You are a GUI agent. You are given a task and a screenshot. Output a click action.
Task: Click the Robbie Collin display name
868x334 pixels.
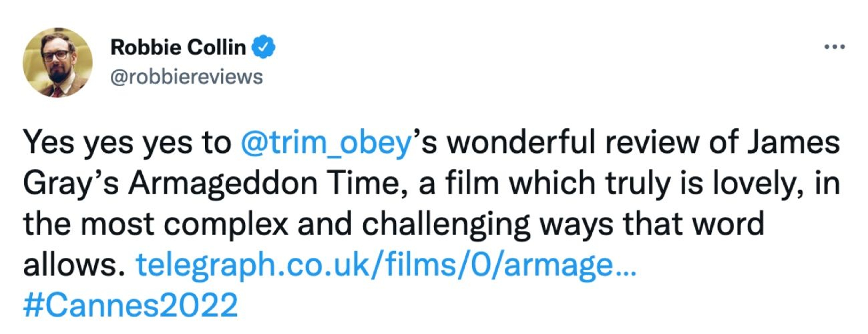click(x=178, y=47)
